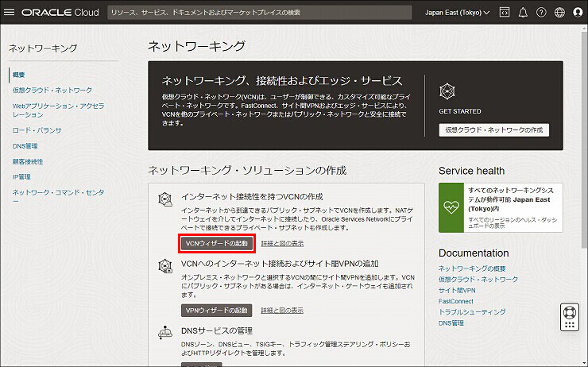Open Webアプリケーション・アクセラレーション sidebar item
The height and width of the screenshot is (367, 588).
pyautogui.click(x=59, y=110)
